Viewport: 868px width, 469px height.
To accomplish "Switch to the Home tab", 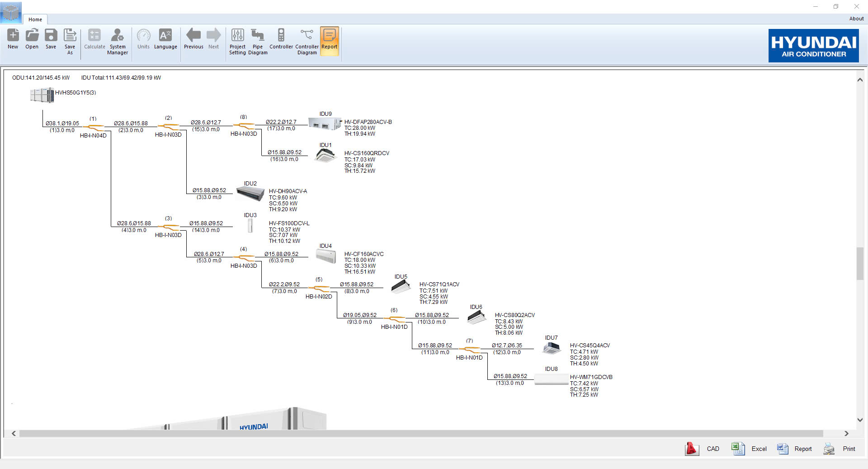I will [x=35, y=19].
